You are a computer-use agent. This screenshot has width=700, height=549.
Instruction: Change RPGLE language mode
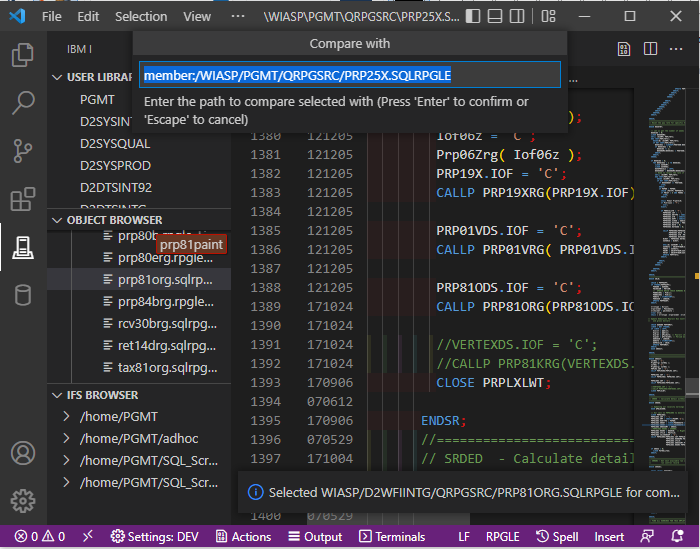click(x=502, y=537)
